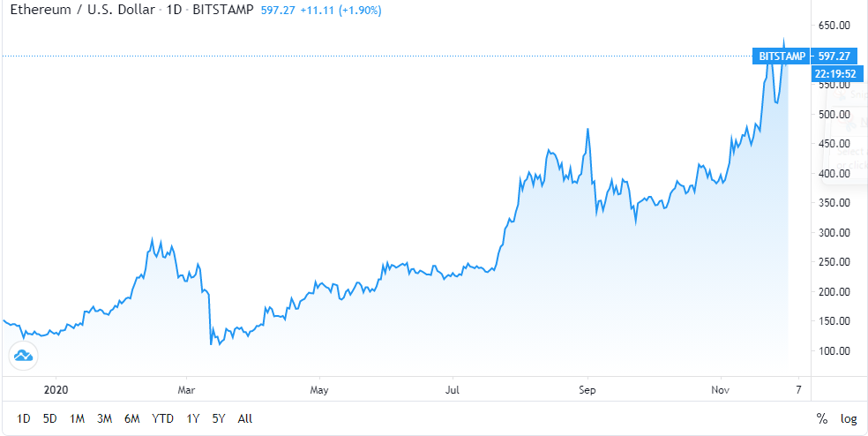Click the 200.00 price axis label

pos(834,292)
